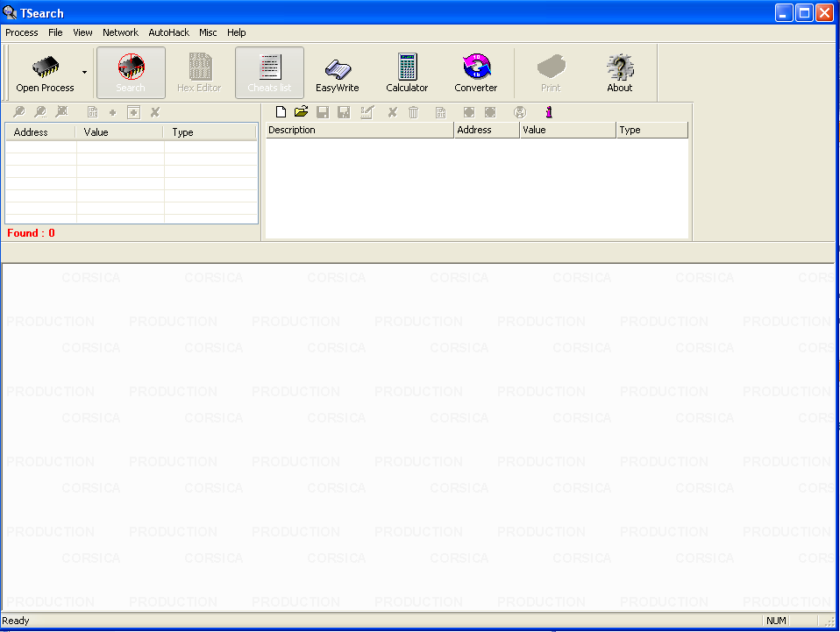
Task: Toggle the Cheats list panel
Action: (269, 72)
